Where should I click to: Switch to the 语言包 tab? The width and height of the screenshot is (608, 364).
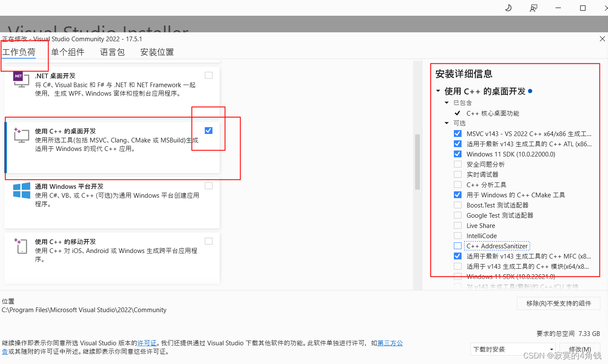[112, 52]
